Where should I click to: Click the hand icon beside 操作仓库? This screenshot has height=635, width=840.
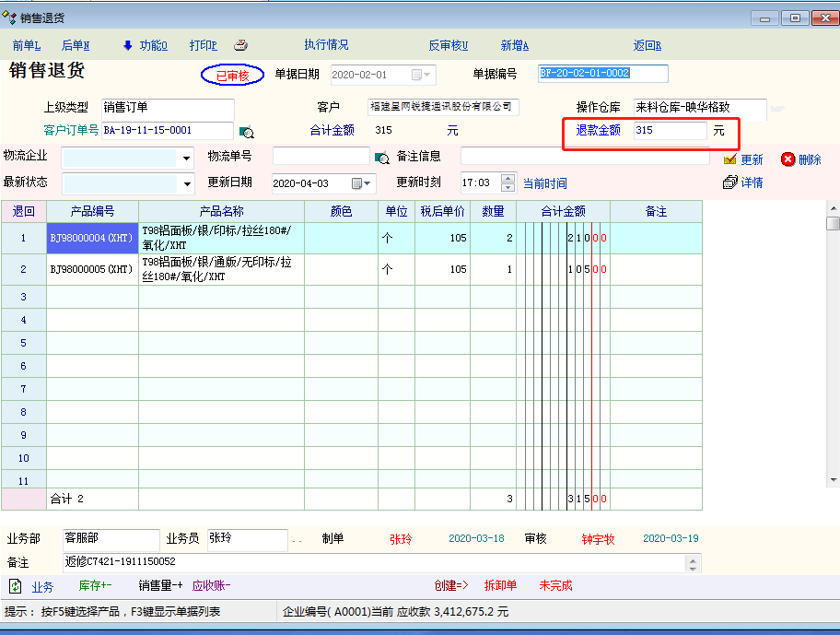778,109
